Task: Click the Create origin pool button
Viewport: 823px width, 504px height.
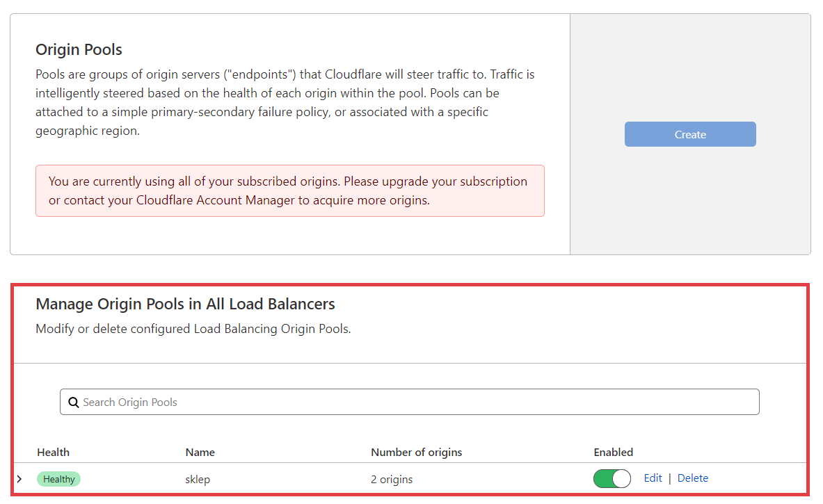Action: point(689,135)
